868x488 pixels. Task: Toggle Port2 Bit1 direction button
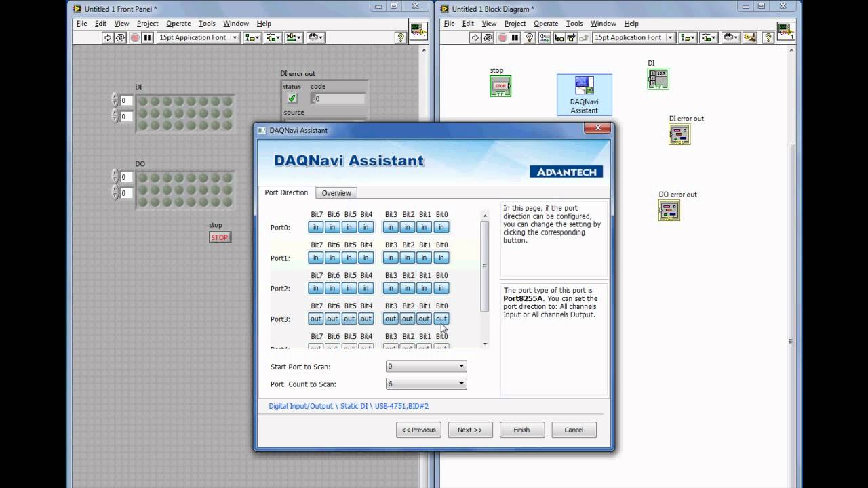point(424,288)
